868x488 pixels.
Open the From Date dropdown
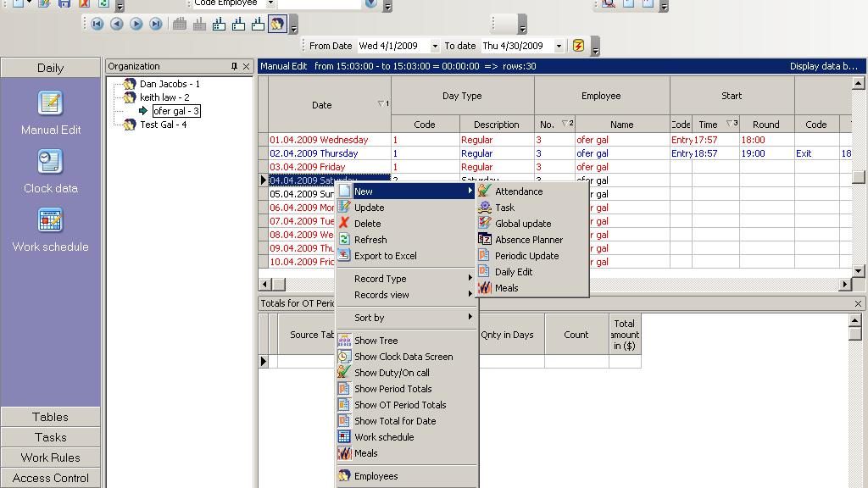coord(435,46)
